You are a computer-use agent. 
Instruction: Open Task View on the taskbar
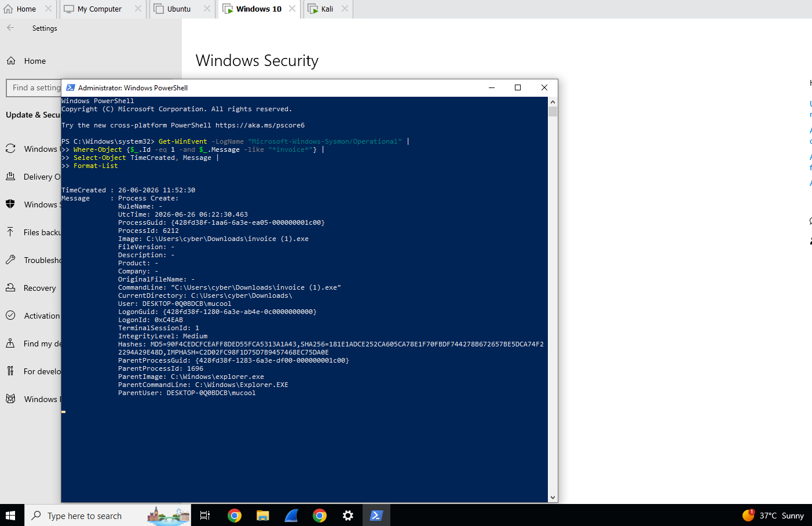pos(205,516)
